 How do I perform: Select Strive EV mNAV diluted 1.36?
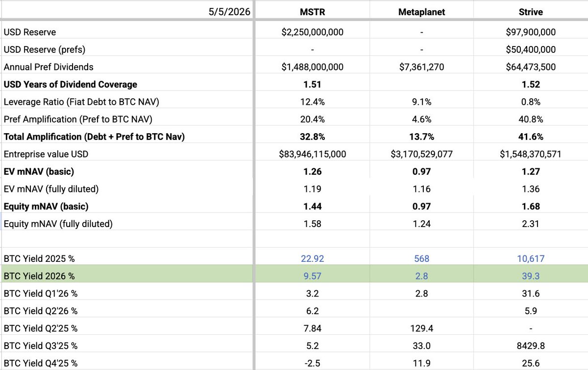click(x=531, y=189)
